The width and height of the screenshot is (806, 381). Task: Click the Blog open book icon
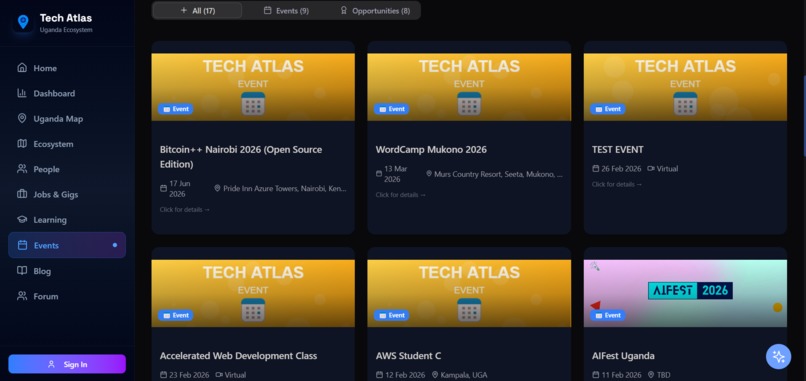click(22, 270)
